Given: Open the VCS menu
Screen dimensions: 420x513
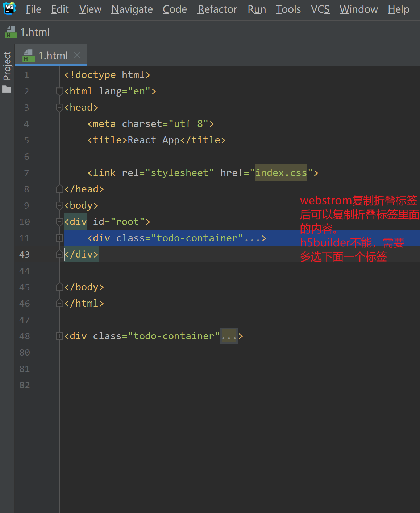Looking at the screenshot, I should coord(320,9).
